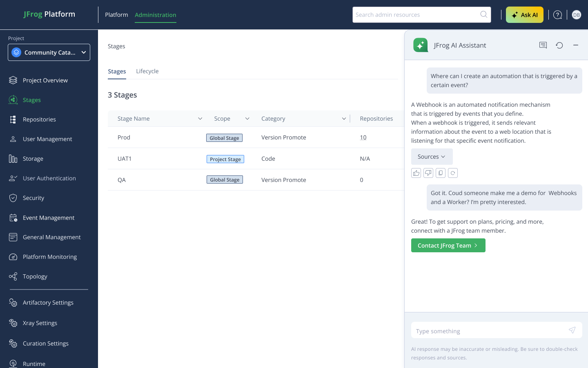Open the DB user avatar menu

576,15
